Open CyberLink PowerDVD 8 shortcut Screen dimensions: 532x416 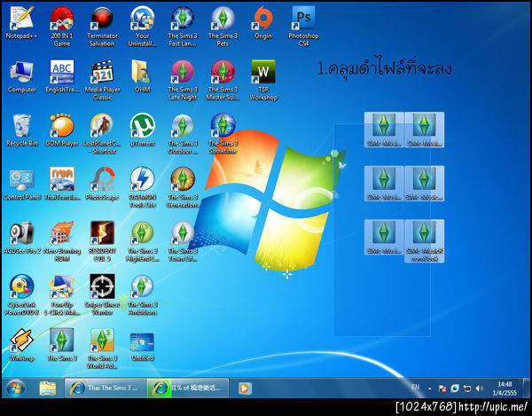click(x=21, y=295)
